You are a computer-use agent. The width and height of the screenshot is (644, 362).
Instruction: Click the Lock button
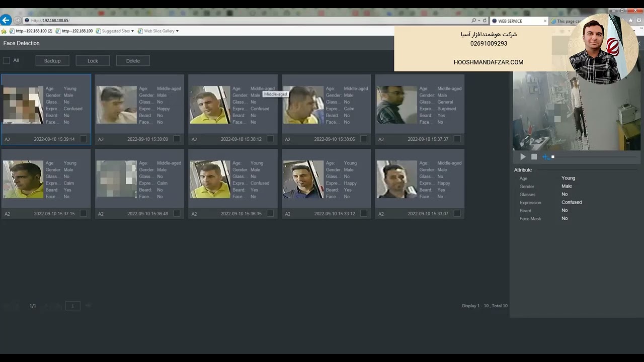93,61
